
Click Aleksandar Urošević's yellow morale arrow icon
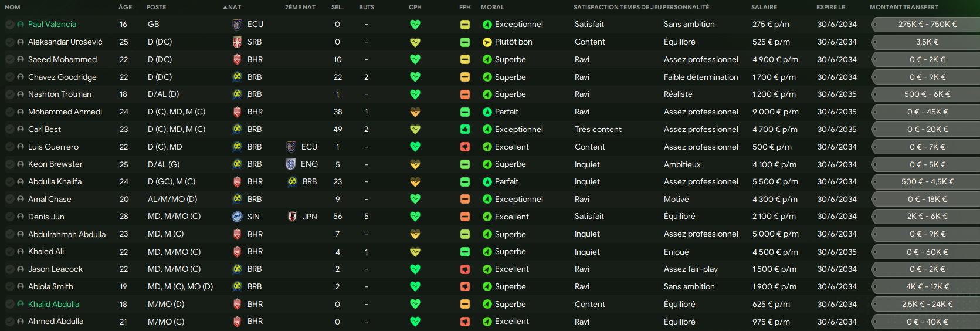click(x=487, y=42)
